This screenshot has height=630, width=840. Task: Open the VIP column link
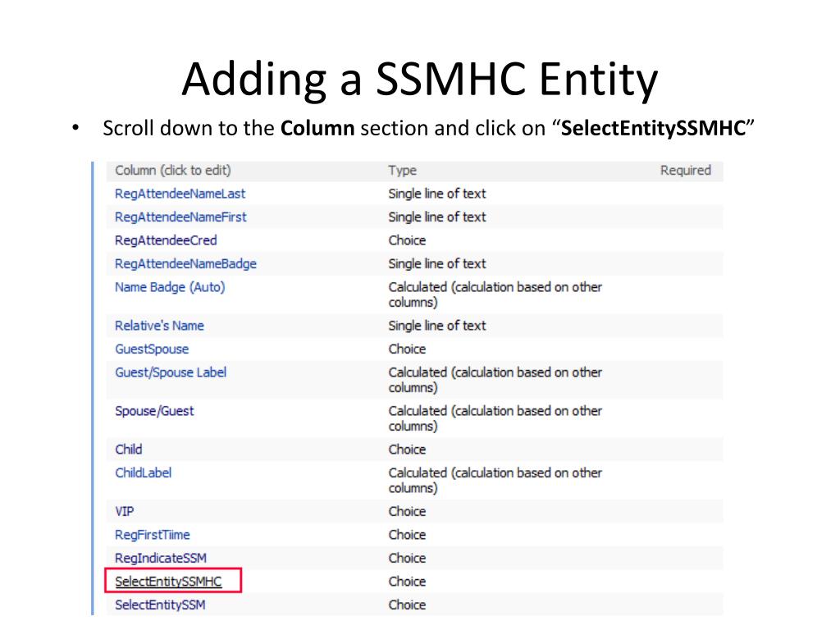pyautogui.click(x=125, y=511)
